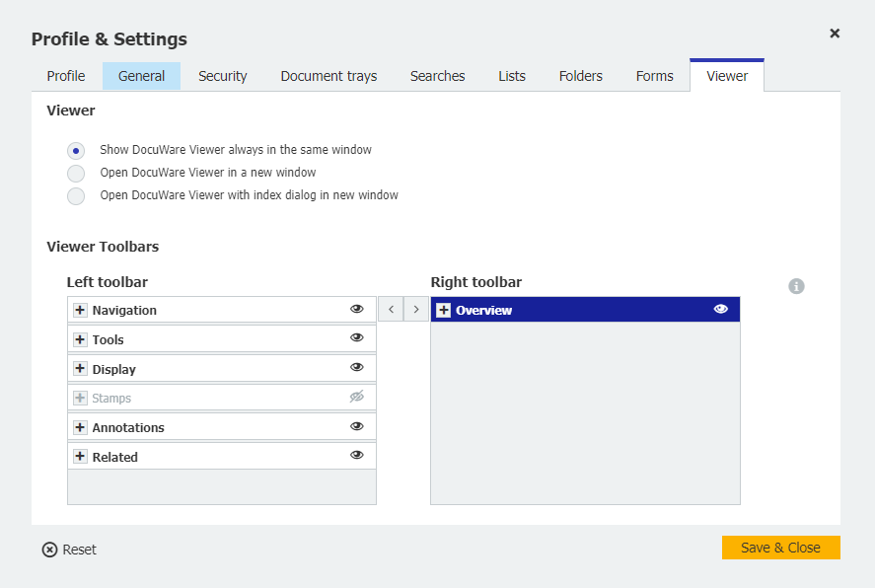The height and width of the screenshot is (588, 875).
Task: Move toolbar right with the right arrow
Action: pyautogui.click(x=416, y=310)
